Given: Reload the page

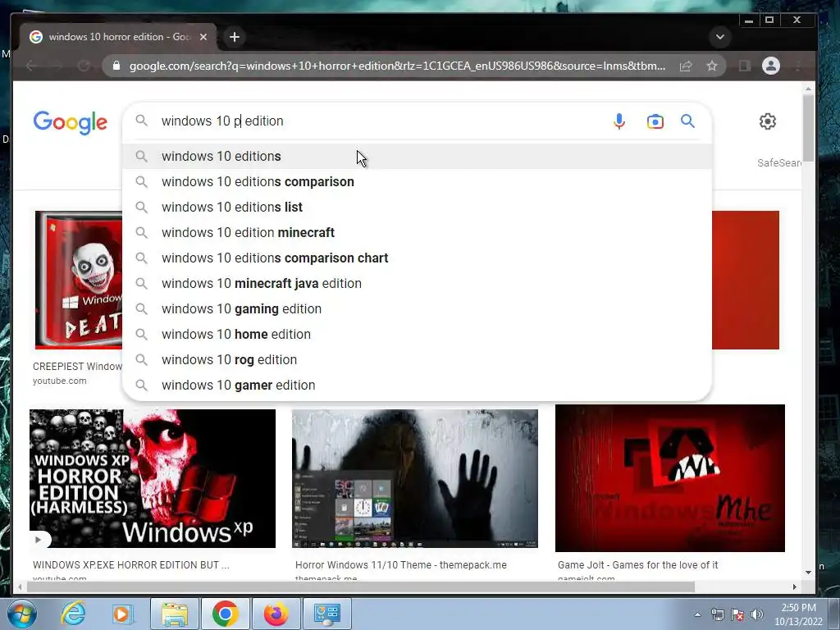Looking at the screenshot, I should pos(84,66).
